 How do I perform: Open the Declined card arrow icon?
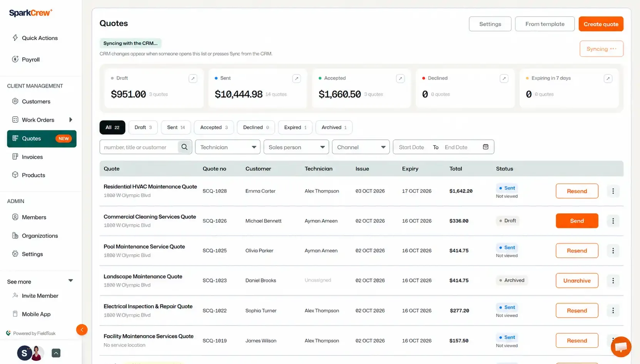point(504,78)
